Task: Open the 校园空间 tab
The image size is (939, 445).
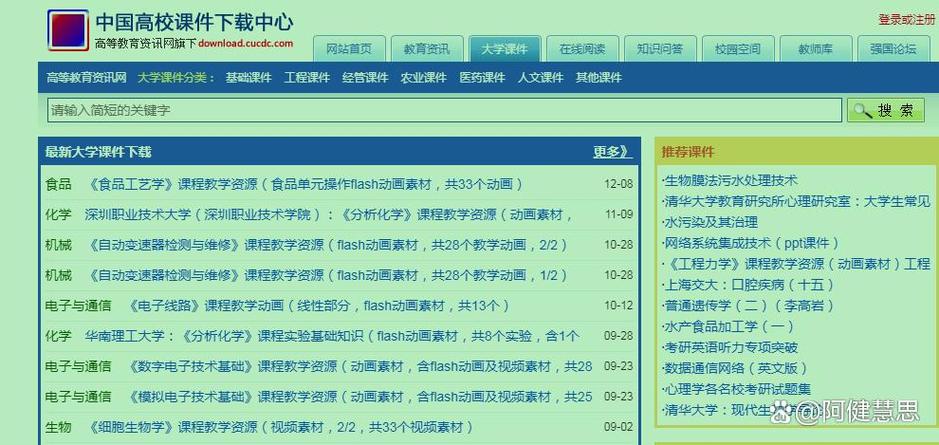Action: coord(738,49)
